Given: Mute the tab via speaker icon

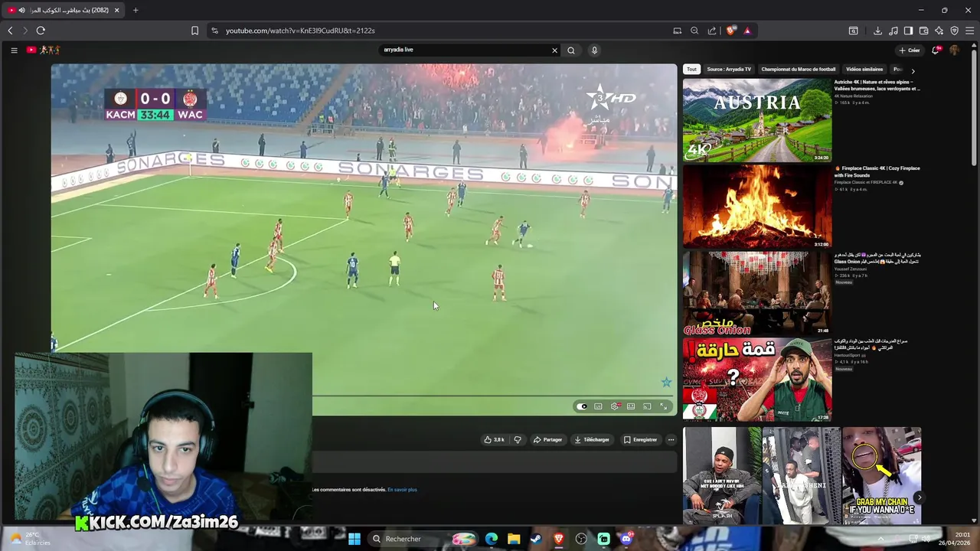Looking at the screenshot, I should [21, 10].
